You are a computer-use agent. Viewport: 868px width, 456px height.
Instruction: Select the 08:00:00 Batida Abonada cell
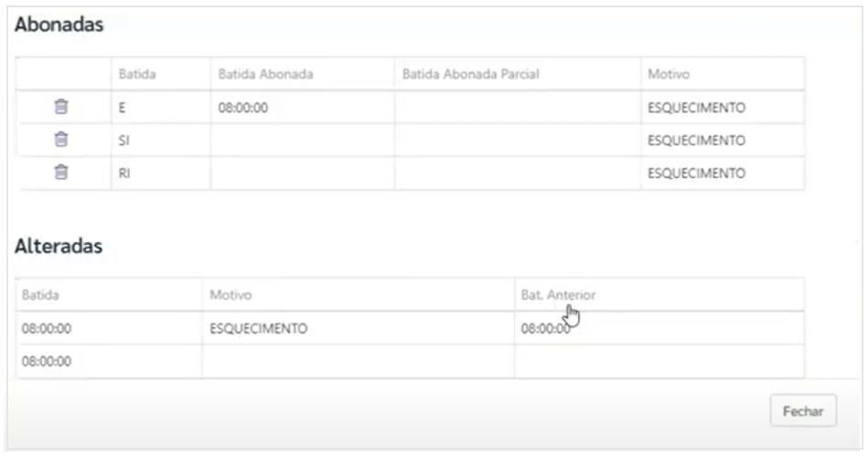[x=243, y=107]
